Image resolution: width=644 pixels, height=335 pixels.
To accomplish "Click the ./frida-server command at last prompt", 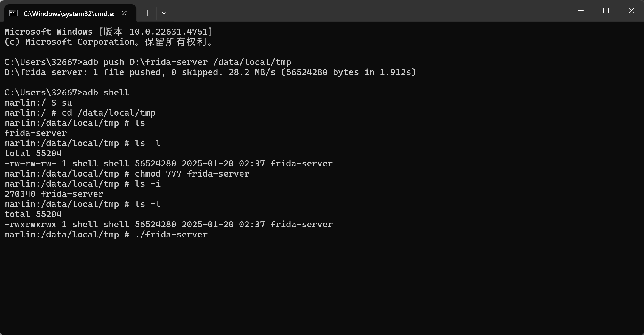I will coord(171,235).
